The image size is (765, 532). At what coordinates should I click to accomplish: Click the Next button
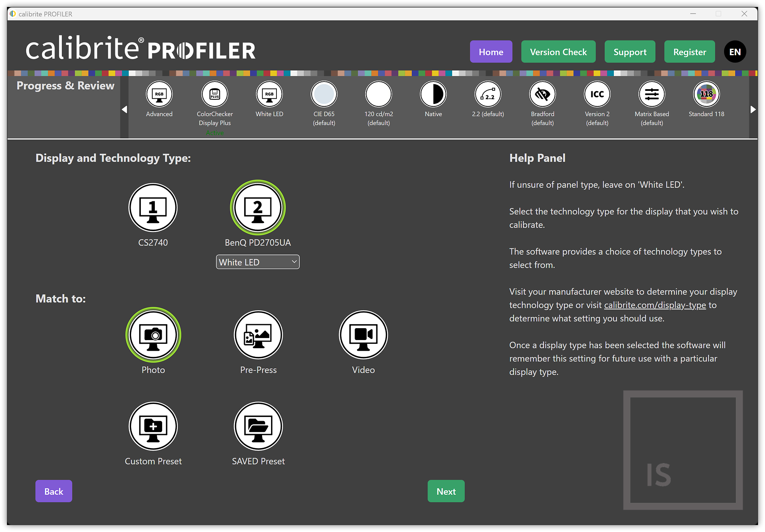click(446, 491)
